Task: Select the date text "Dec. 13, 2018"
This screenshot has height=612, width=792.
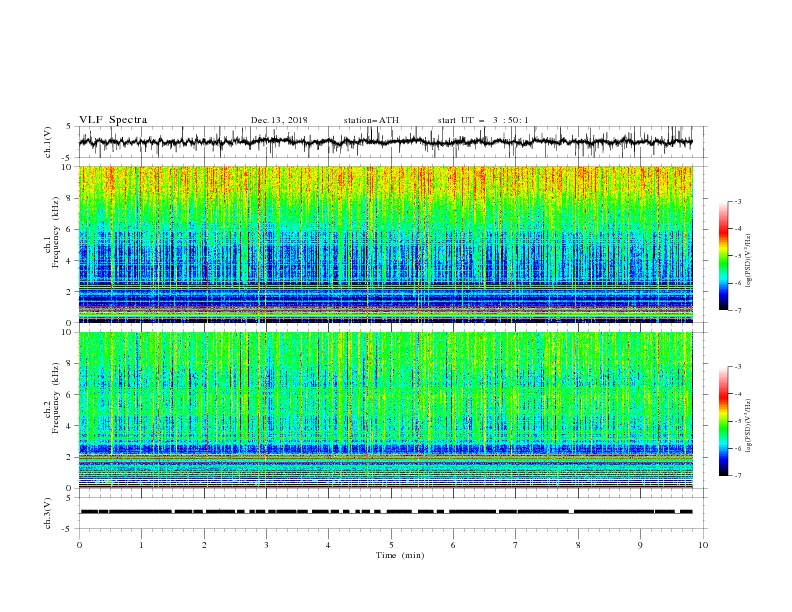Action: coord(279,120)
